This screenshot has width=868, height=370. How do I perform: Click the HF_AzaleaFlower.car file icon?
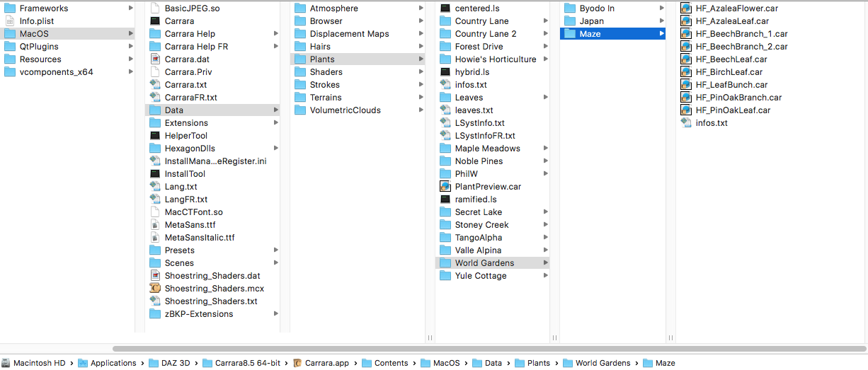(685, 8)
